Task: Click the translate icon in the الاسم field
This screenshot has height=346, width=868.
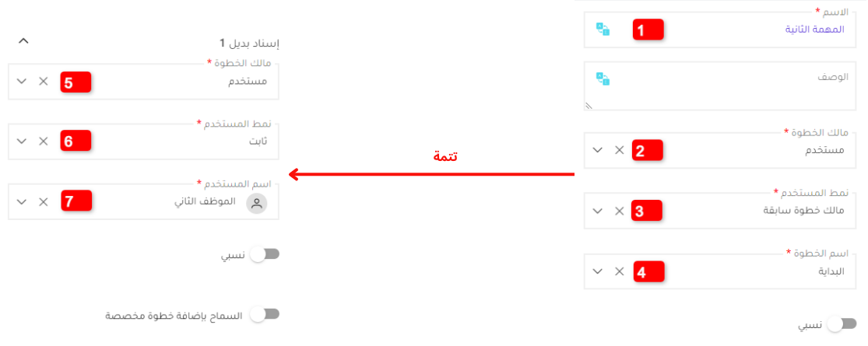Action: click(603, 30)
